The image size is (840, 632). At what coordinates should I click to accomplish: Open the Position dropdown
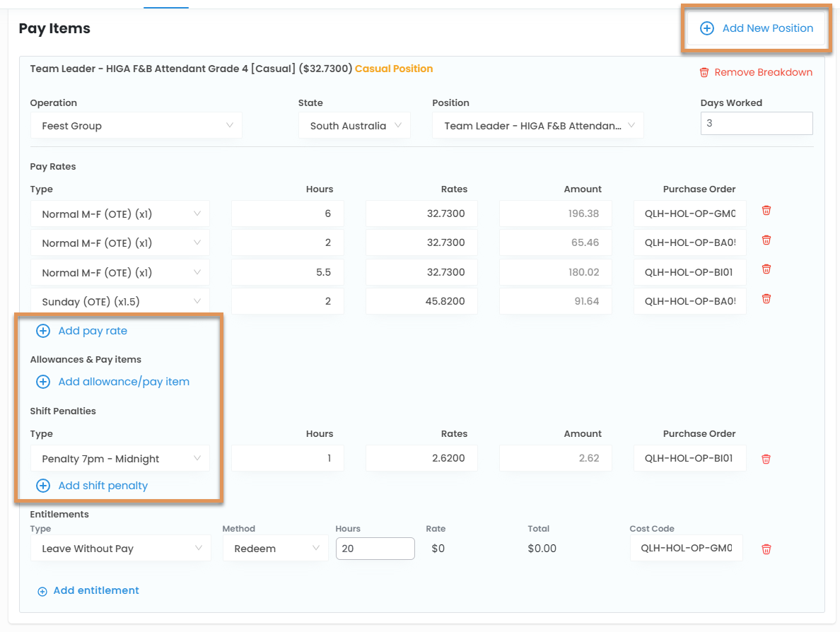pyautogui.click(x=537, y=126)
